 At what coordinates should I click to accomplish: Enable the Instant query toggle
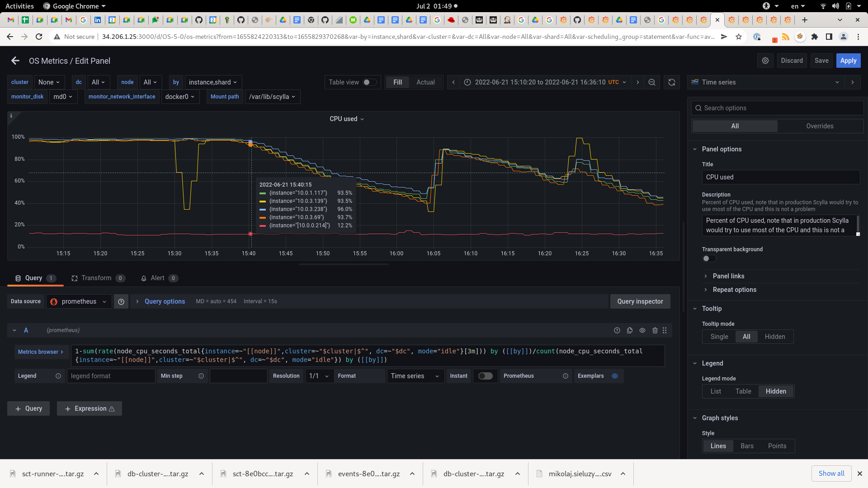485,376
